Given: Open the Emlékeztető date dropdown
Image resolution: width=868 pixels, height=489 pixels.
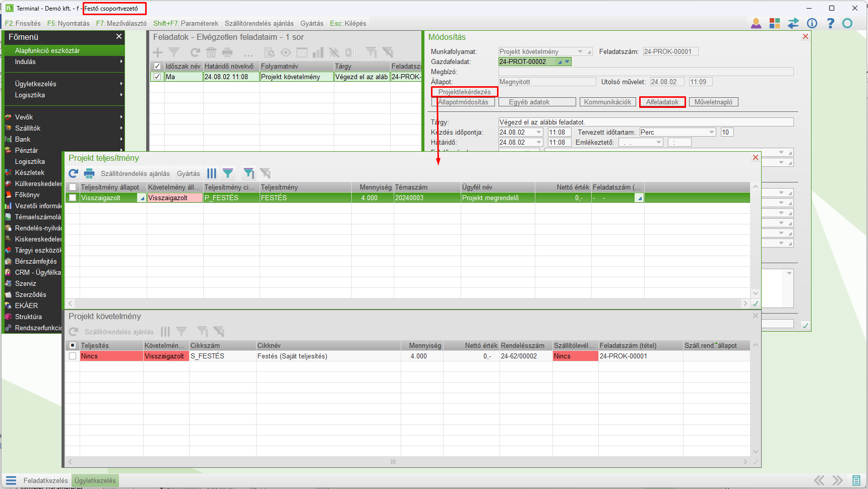Looking at the screenshot, I should tap(659, 142).
